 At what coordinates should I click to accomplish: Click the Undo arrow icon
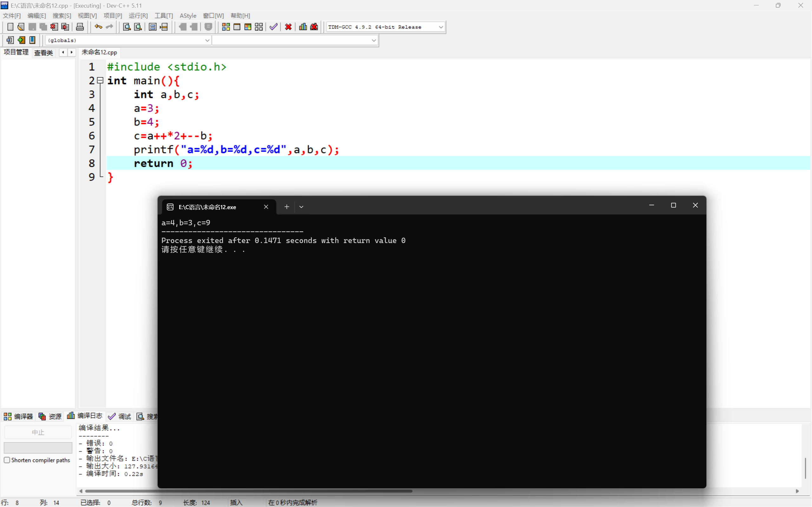click(x=98, y=27)
